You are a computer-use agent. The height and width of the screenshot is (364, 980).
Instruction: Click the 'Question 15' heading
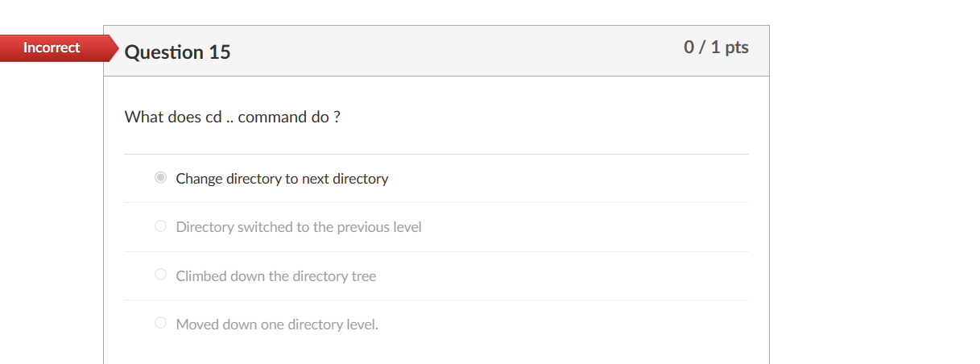177,52
